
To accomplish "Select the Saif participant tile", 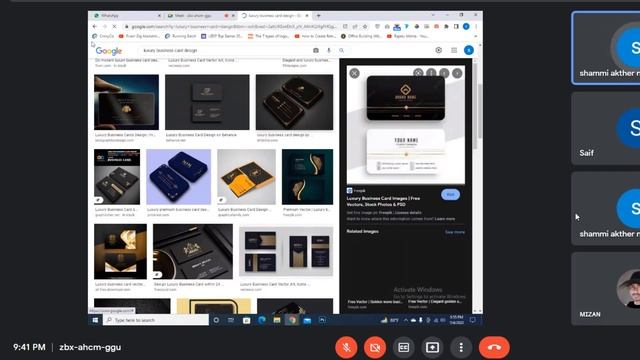I will pyautogui.click(x=606, y=128).
